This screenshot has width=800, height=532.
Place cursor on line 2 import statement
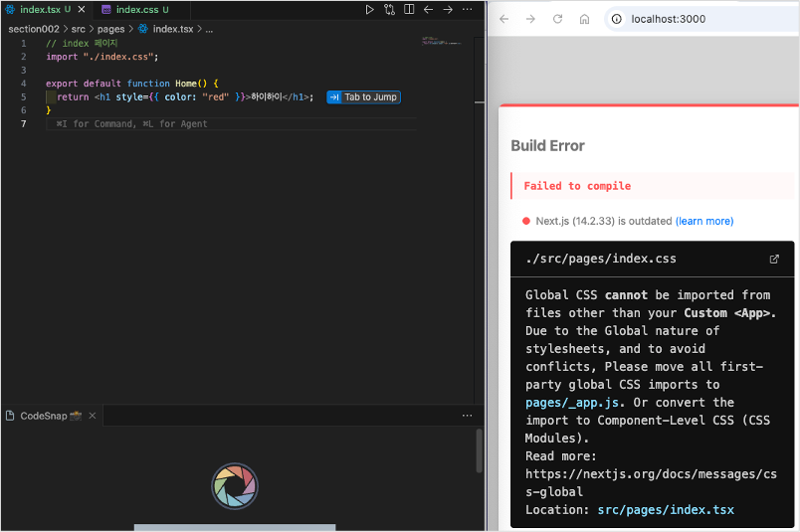102,57
